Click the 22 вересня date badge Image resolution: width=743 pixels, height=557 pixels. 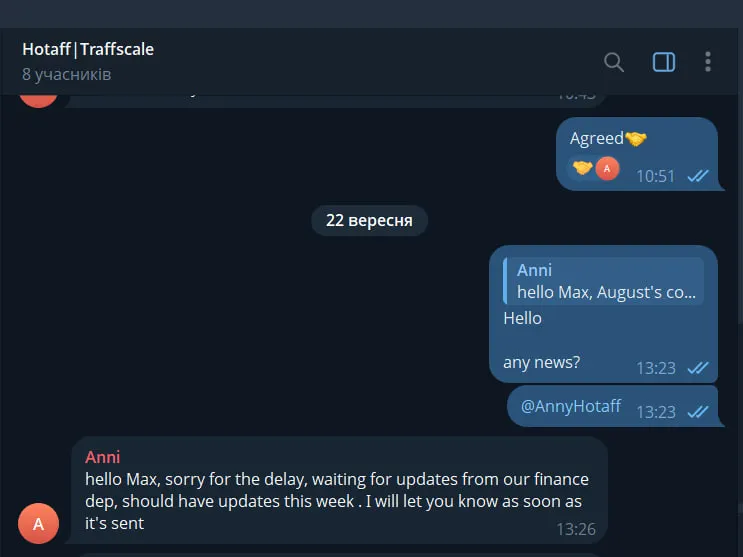click(369, 220)
